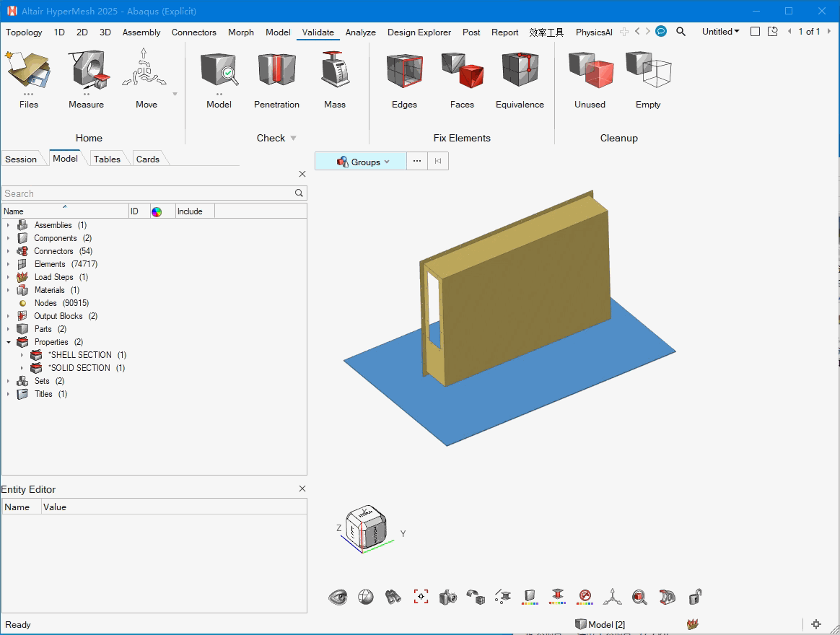Toggle the padlock icon in view toolbar
This screenshot has width=840, height=635.
(695, 597)
